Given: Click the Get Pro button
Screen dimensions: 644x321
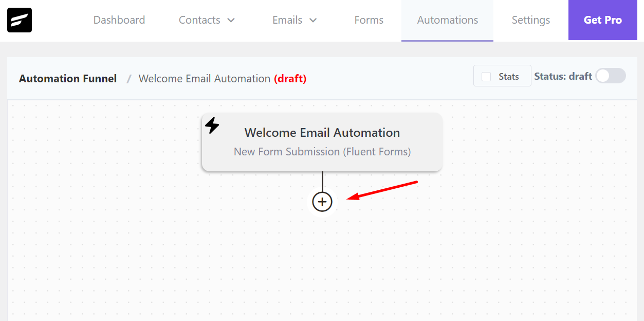Looking at the screenshot, I should [602, 20].
